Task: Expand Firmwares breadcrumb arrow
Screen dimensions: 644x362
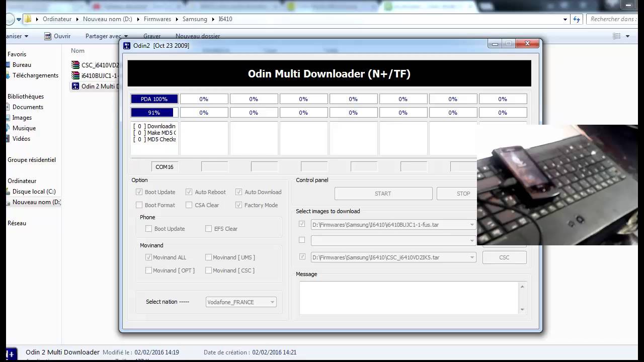Action: [x=177, y=19]
